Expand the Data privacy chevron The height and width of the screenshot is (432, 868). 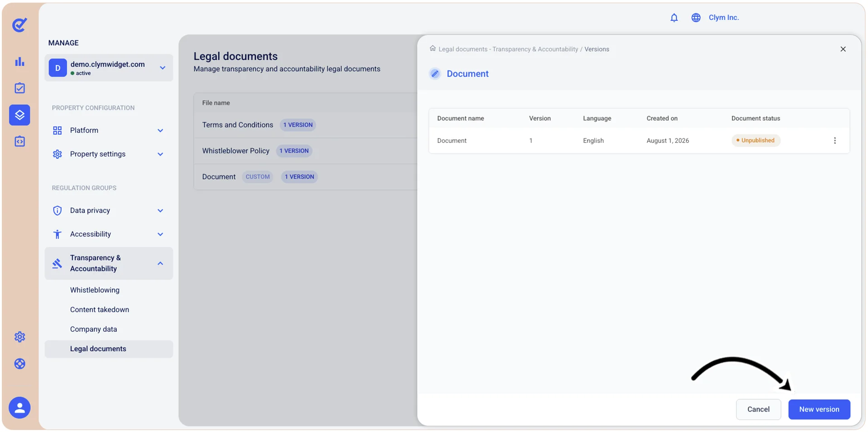[160, 211]
